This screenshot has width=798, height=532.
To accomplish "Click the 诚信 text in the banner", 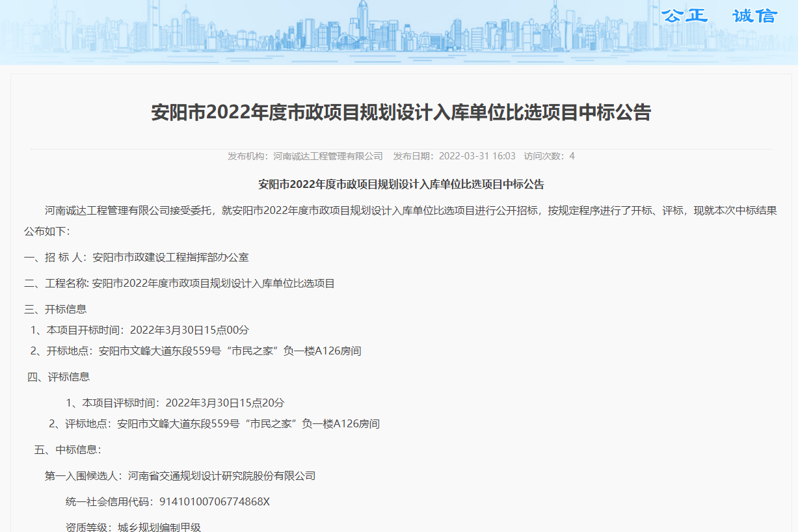I will pos(754,16).
